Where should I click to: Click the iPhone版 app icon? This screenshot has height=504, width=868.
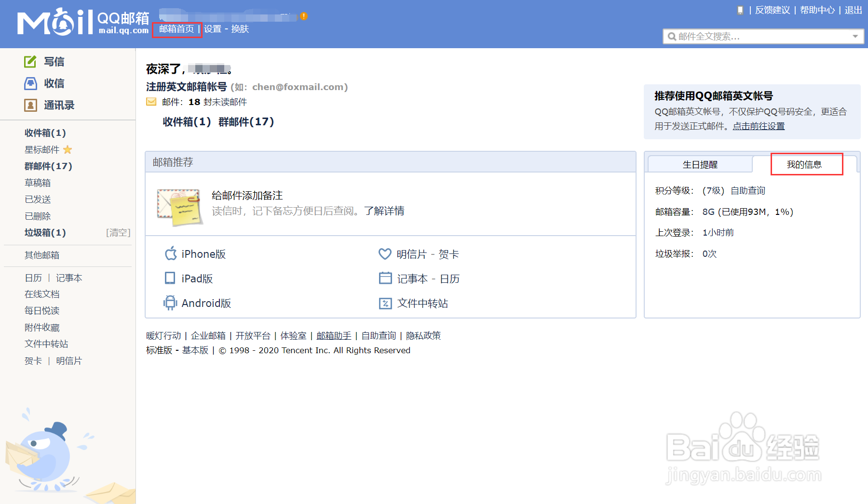[x=170, y=253]
